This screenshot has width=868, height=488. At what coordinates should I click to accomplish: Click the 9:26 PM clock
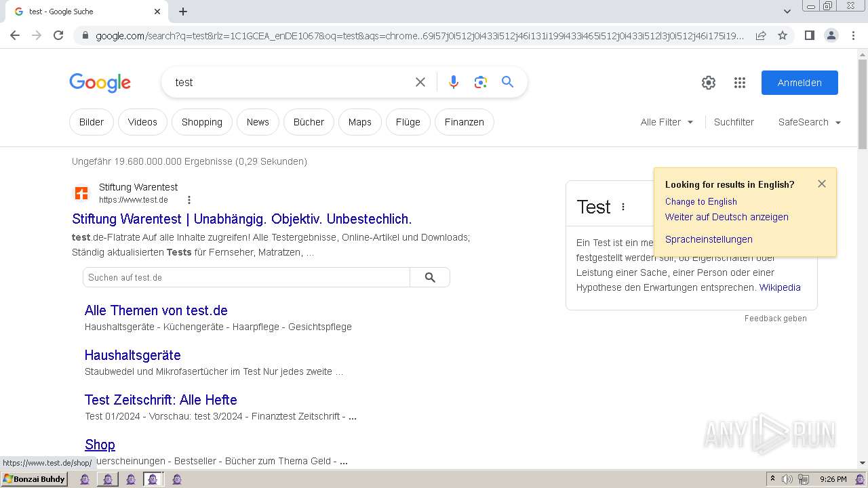833,479
